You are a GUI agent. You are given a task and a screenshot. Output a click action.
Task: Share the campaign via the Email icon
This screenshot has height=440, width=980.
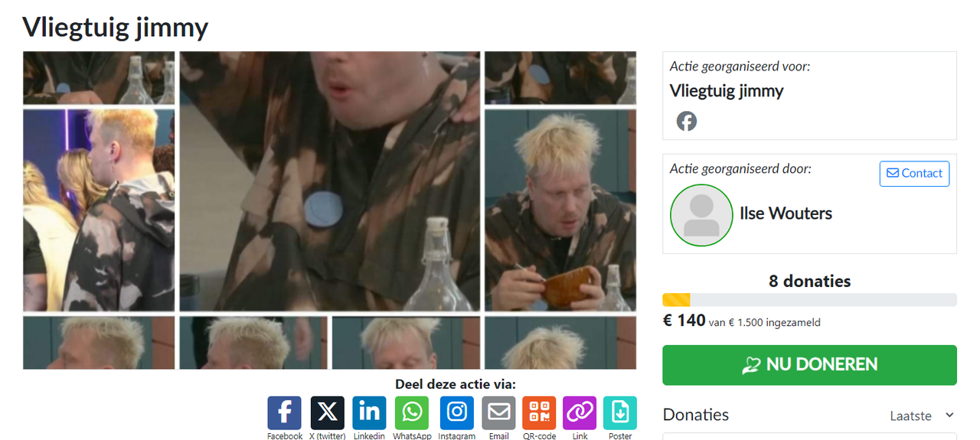point(498,412)
